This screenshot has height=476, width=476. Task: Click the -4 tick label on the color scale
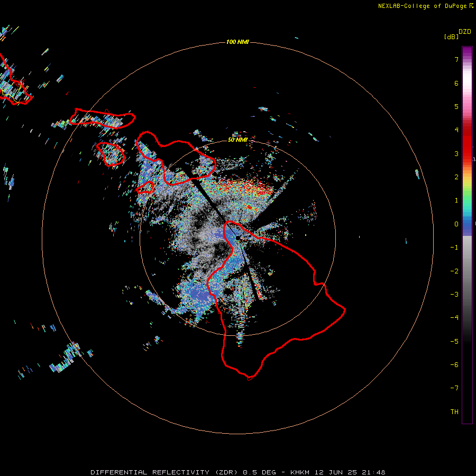tap(454, 318)
